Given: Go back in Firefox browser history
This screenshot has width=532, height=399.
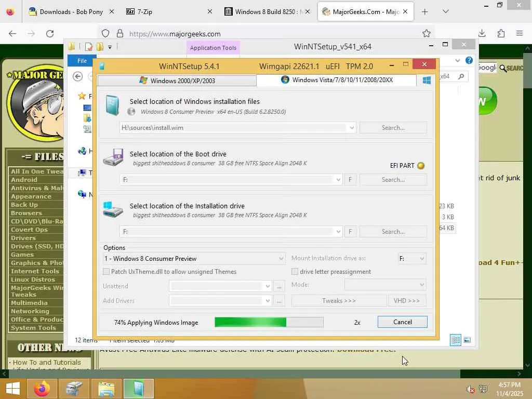Looking at the screenshot, I should coord(12,33).
